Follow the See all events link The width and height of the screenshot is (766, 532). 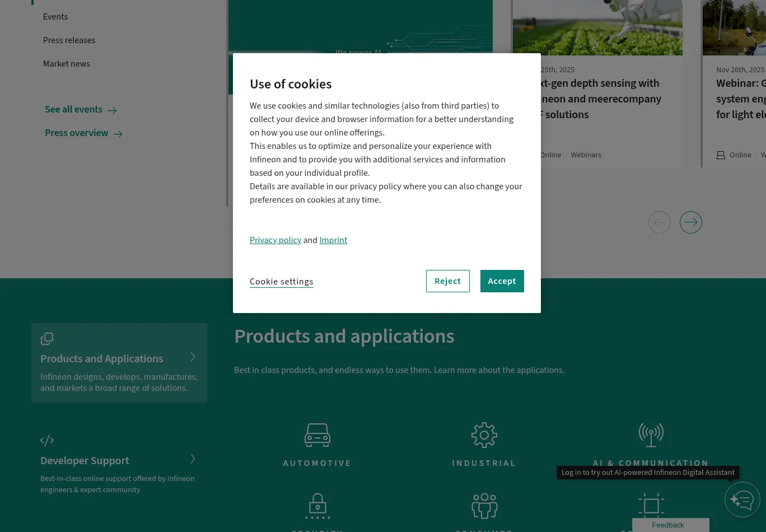click(81, 110)
